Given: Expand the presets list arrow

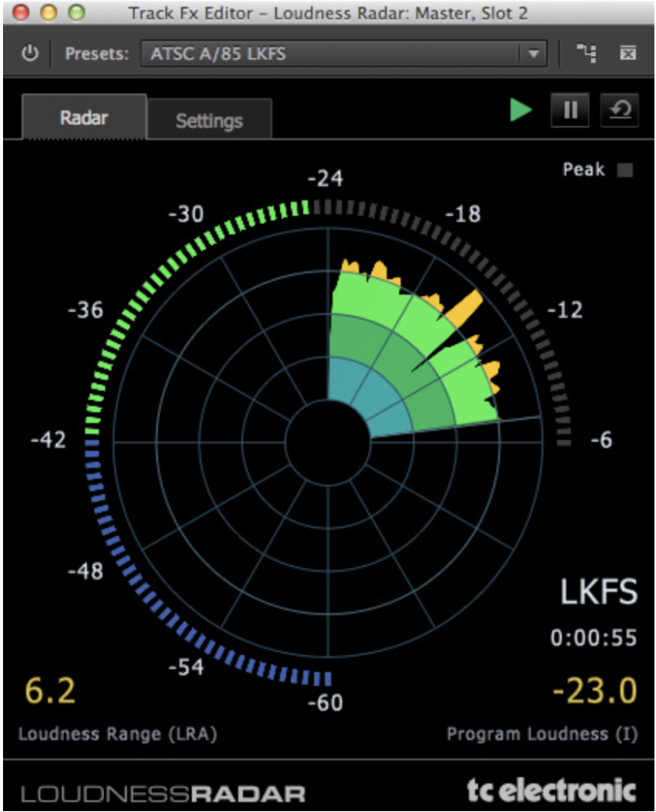Looking at the screenshot, I should pyautogui.click(x=533, y=53).
